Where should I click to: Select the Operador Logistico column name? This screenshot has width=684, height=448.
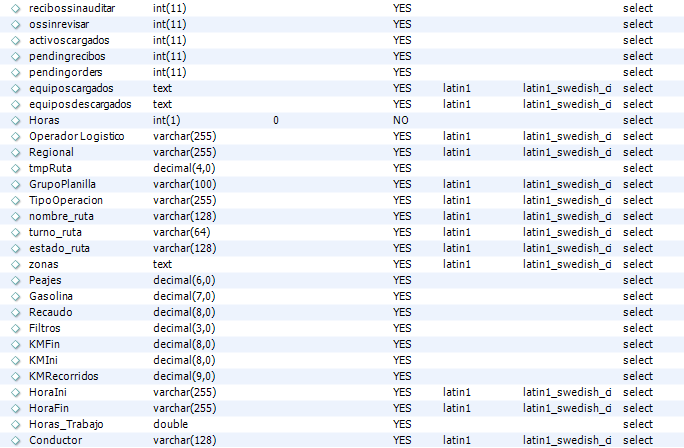click(x=77, y=137)
